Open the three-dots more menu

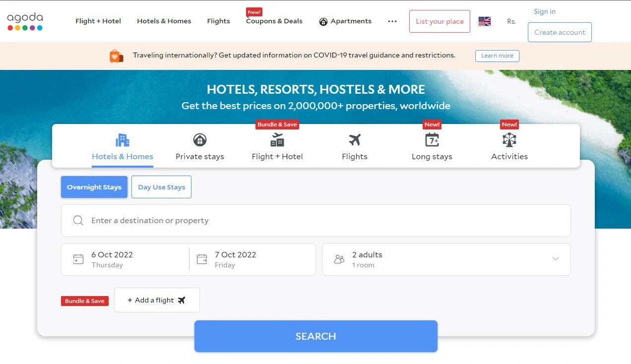click(392, 21)
